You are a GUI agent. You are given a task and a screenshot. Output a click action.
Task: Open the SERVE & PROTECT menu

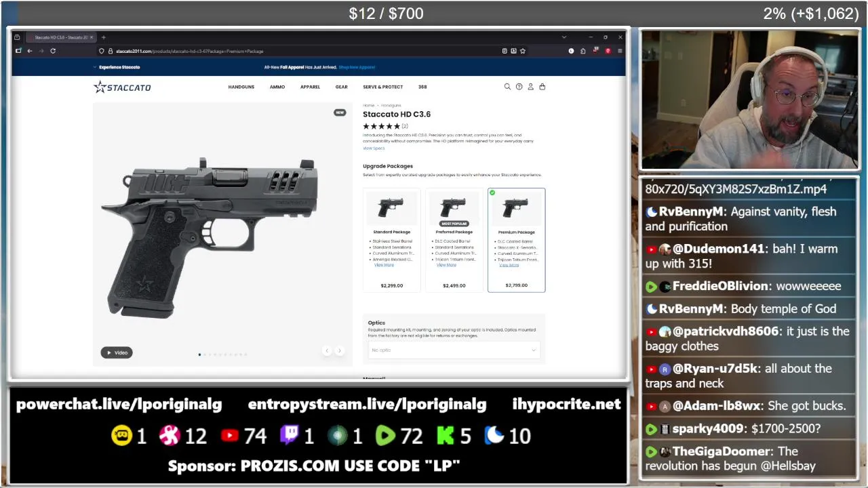point(382,87)
